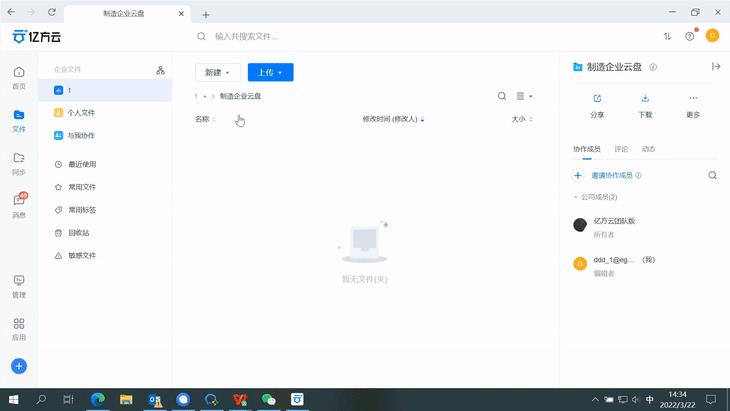Sort by 修改时间 column header

click(390, 119)
